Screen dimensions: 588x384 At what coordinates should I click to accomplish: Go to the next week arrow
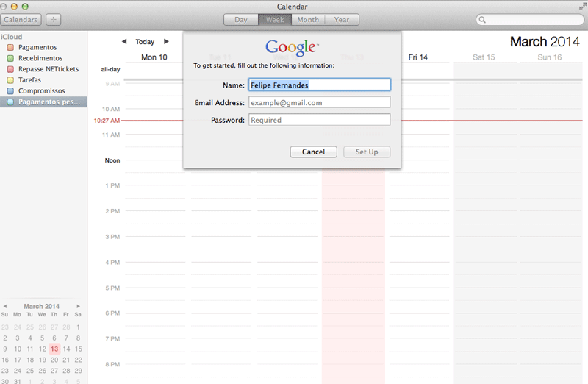(x=166, y=41)
